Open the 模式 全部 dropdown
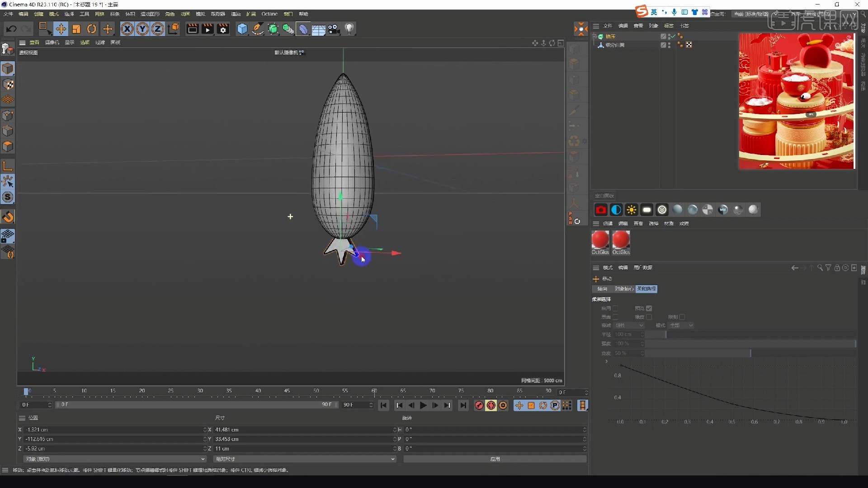The image size is (868, 488). [681, 325]
